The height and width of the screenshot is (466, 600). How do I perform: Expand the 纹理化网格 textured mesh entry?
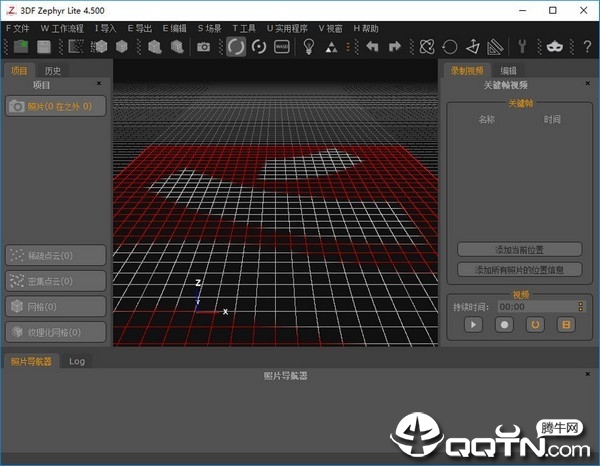tap(55, 331)
